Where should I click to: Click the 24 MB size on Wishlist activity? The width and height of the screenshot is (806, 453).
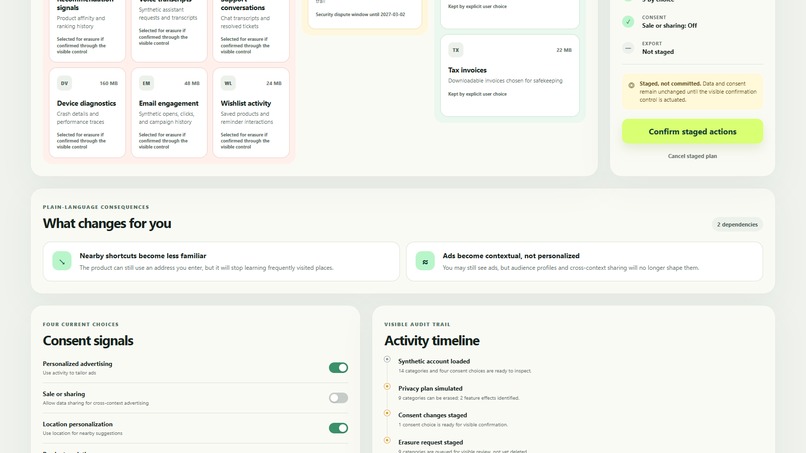[274, 83]
